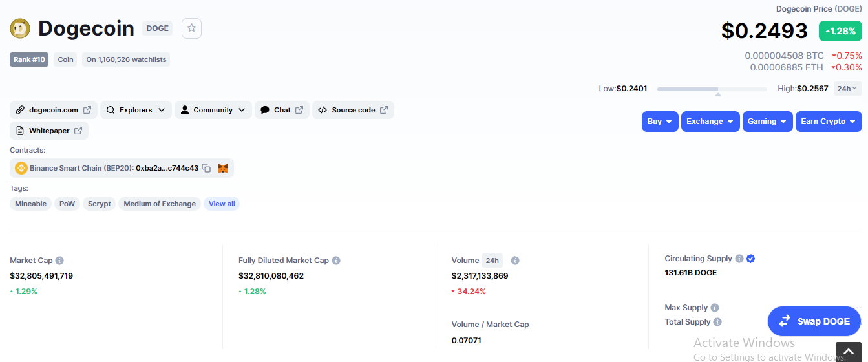
Task: Click the Low $0.2401 label
Action: pyautogui.click(x=623, y=89)
